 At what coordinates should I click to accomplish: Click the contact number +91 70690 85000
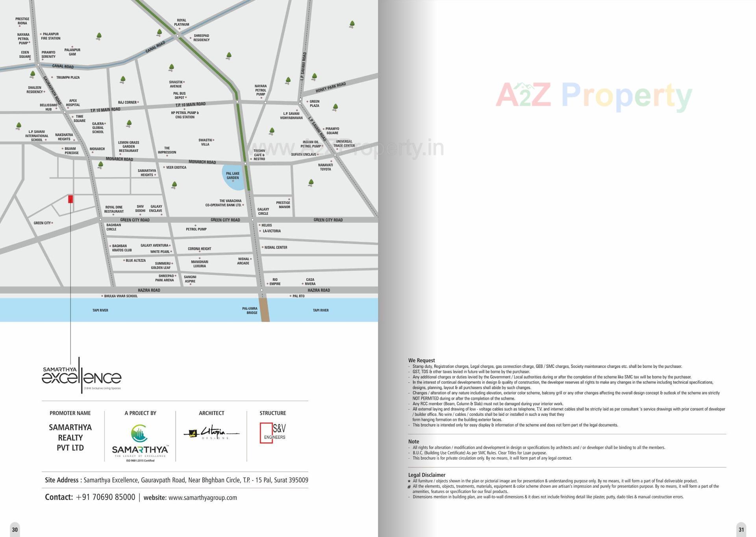point(106,497)
